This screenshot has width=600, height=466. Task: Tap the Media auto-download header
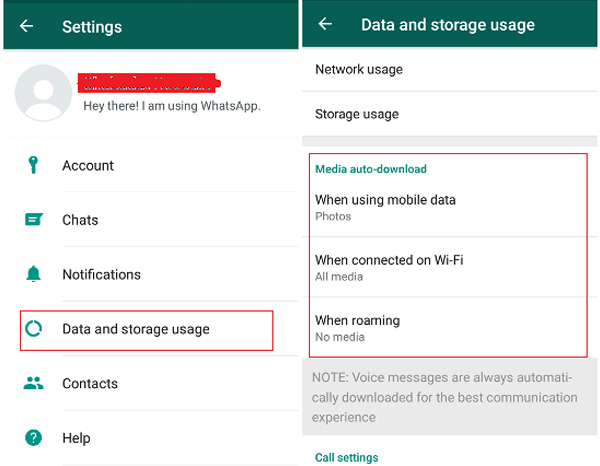point(370,169)
